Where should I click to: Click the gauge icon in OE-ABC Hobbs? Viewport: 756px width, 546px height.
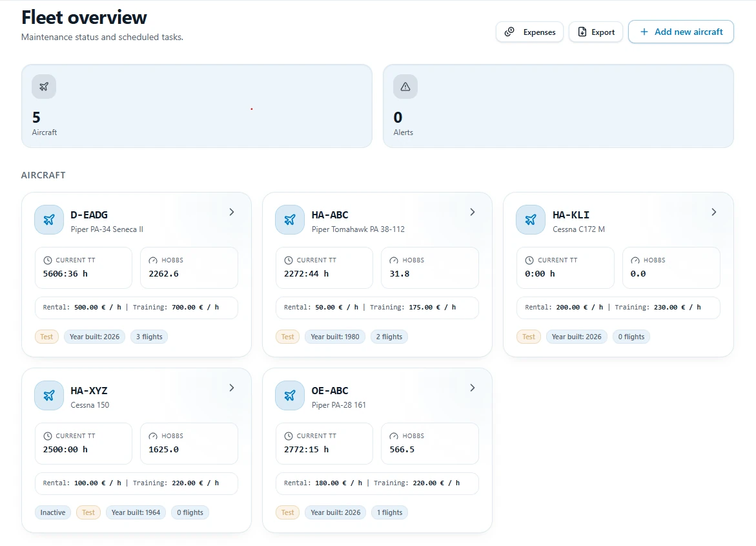tap(394, 436)
